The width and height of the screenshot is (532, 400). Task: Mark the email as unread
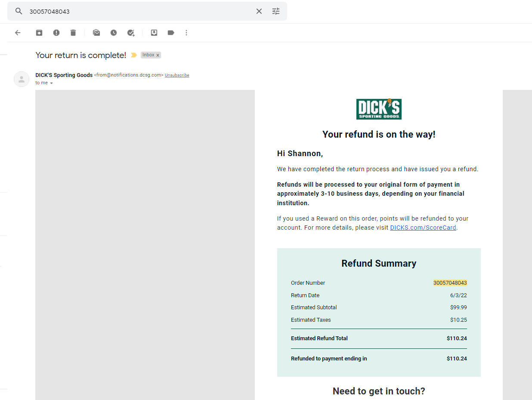tap(96, 33)
